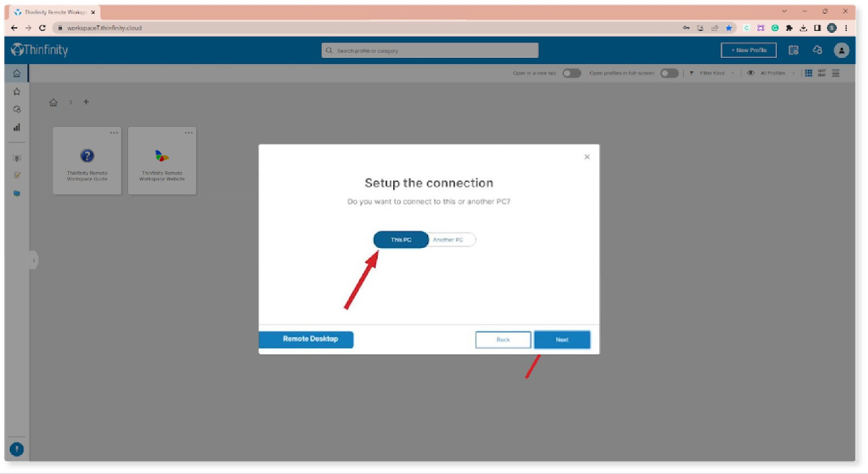
Task: Open analytics bar chart in sidebar
Action: pos(17,127)
